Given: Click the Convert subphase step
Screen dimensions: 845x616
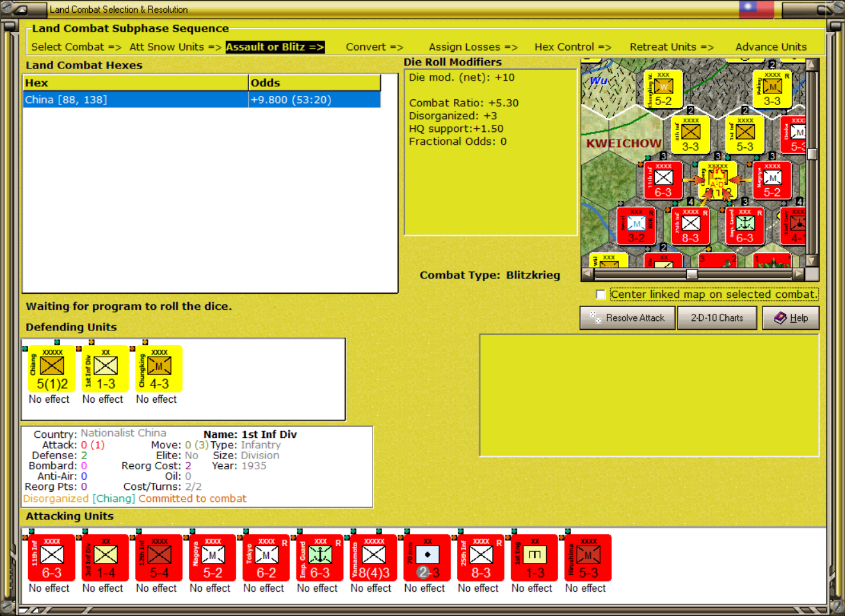Looking at the screenshot, I should (x=374, y=47).
